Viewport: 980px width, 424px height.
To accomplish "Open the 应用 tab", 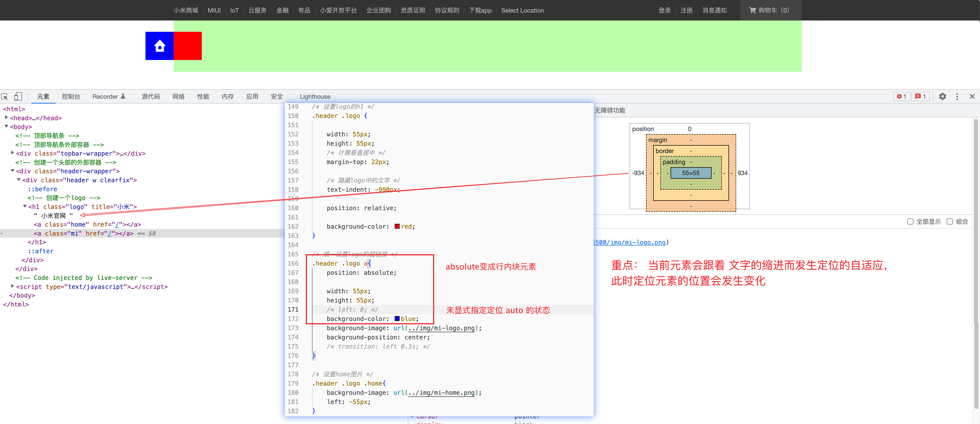I will 252,97.
